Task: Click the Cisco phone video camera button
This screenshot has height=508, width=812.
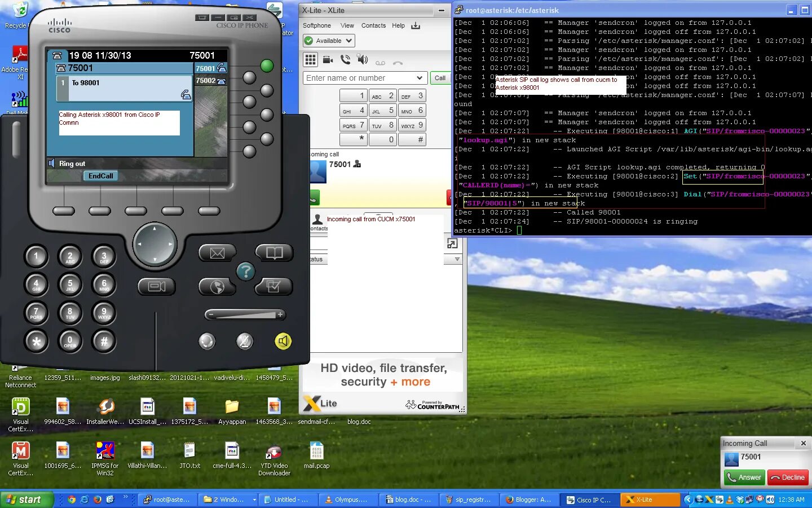Action: tap(157, 287)
